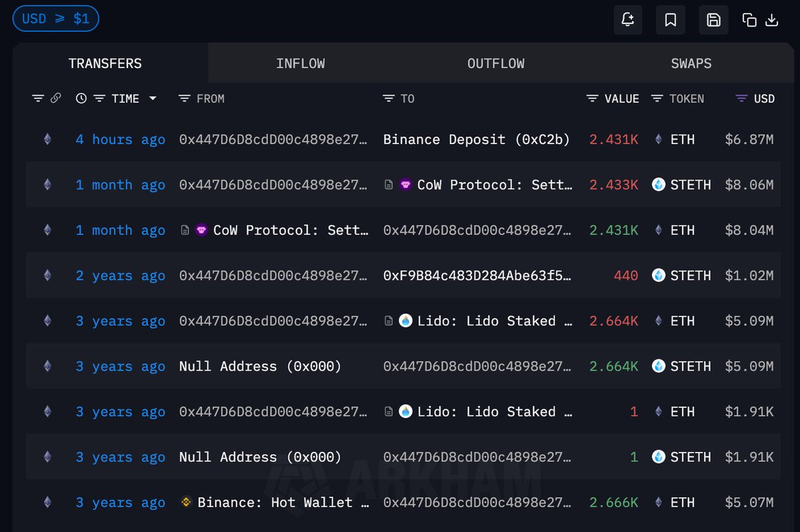Screen dimensions: 800x532
Task: Click sender 0x447D6D8 address in $6.87M row
Action: click(x=273, y=140)
